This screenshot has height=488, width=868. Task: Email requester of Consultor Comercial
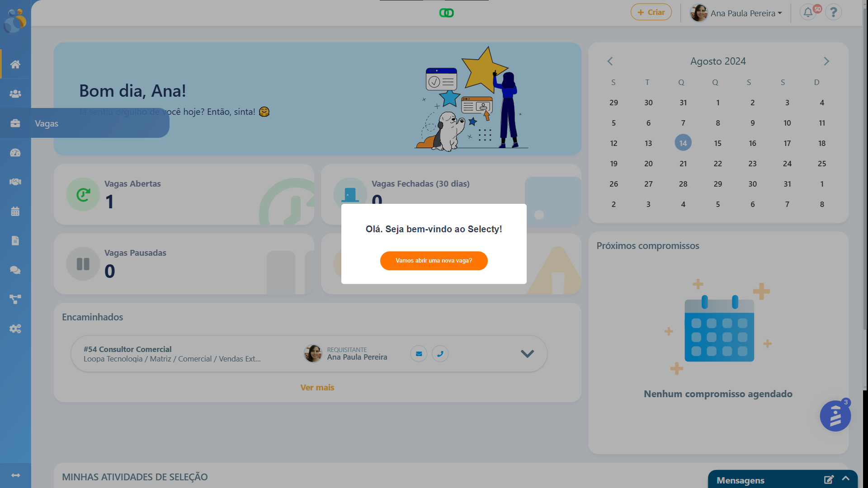419,354
